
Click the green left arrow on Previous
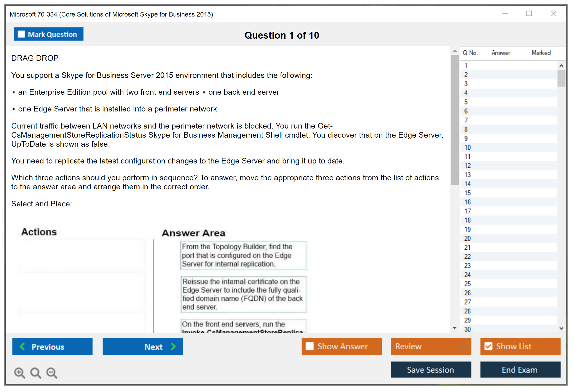tap(22, 347)
